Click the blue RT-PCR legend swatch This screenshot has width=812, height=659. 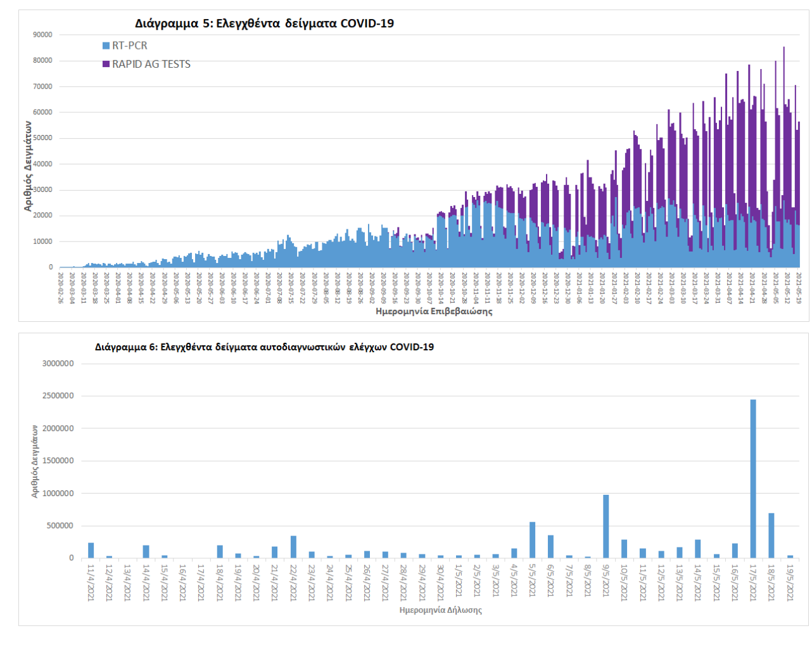tap(106, 46)
